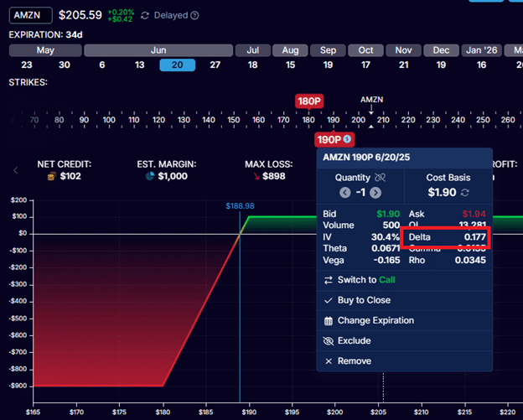Choose Buy to Close
Screen dimensions: 523x420
point(363,300)
